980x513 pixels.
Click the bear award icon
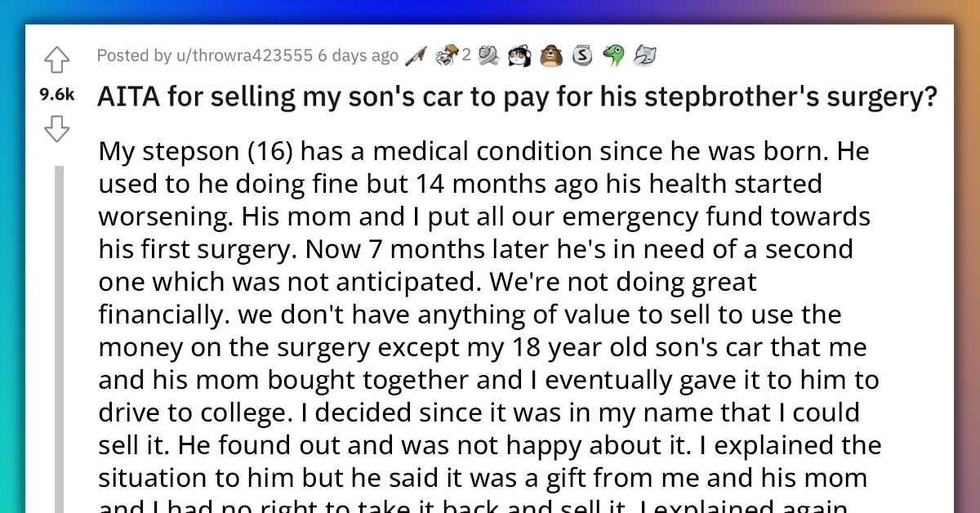tap(550, 56)
